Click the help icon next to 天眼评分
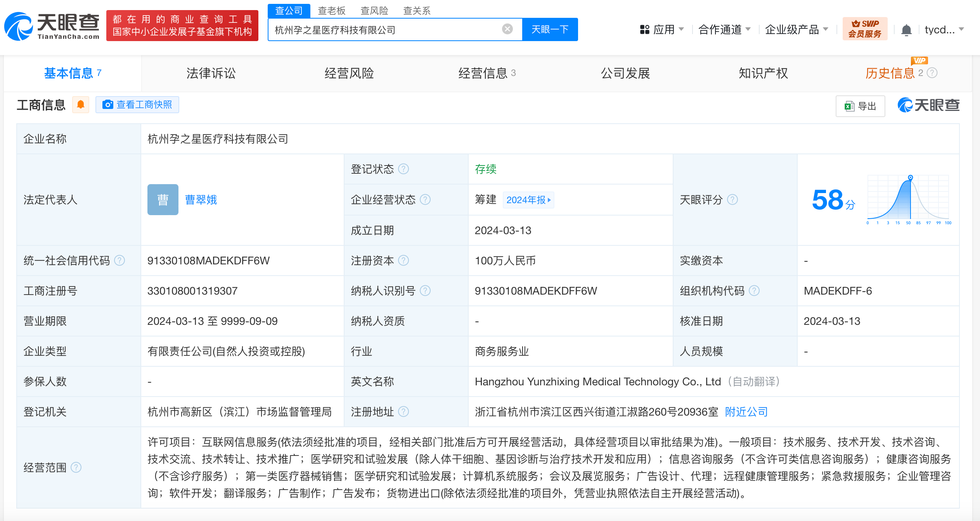980x521 pixels. (732, 200)
